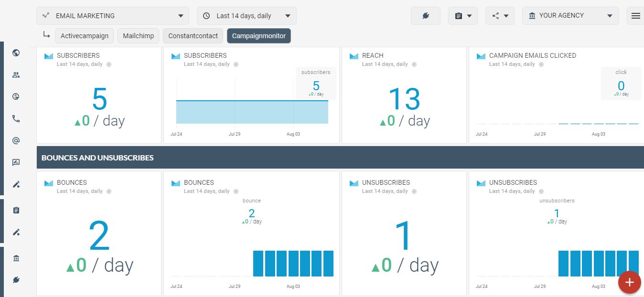Click envelope icon on REACH widget
This screenshot has width=644, height=297.
pos(354,56)
